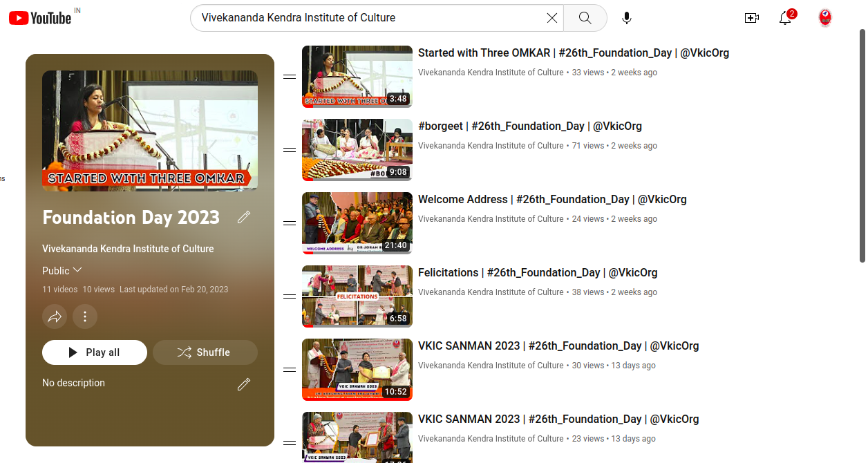Click "Last updated on Feb 20, 2023" text
Image resolution: width=868 pixels, height=463 pixels.
(x=173, y=290)
